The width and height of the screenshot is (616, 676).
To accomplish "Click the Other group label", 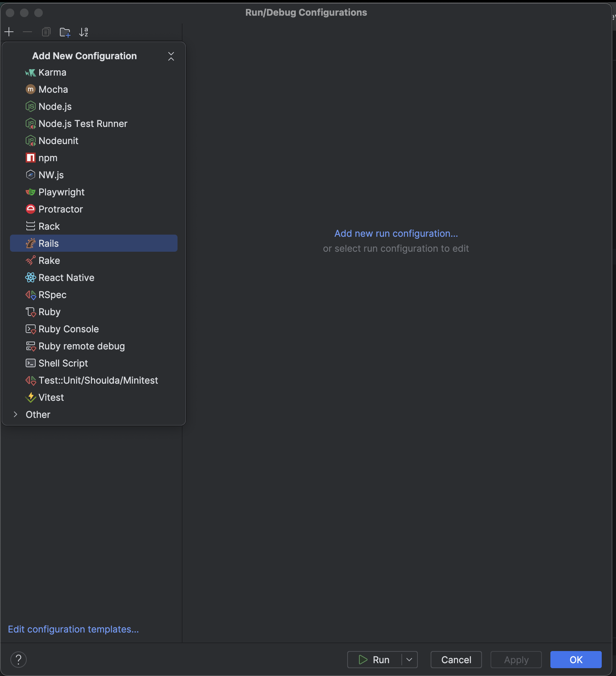I will point(38,415).
